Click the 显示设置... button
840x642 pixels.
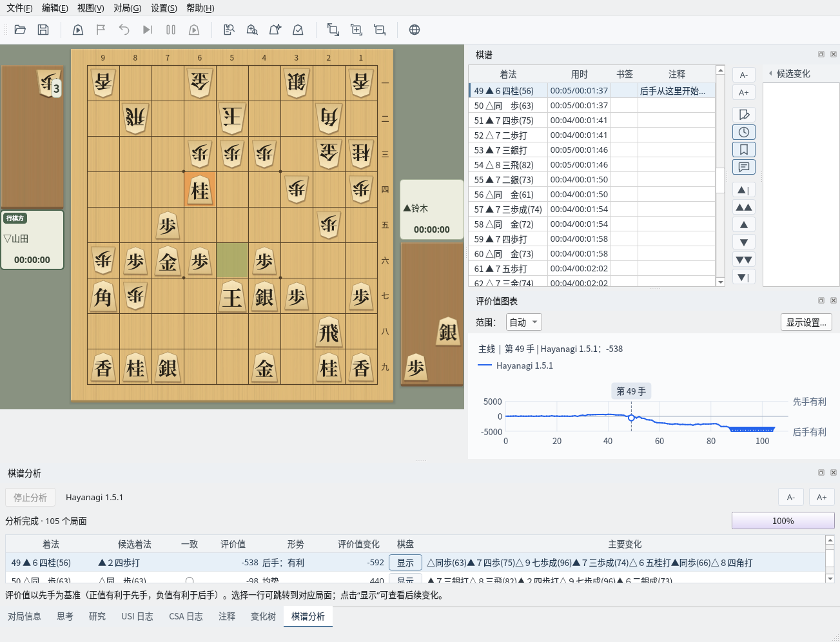click(x=806, y=322)
